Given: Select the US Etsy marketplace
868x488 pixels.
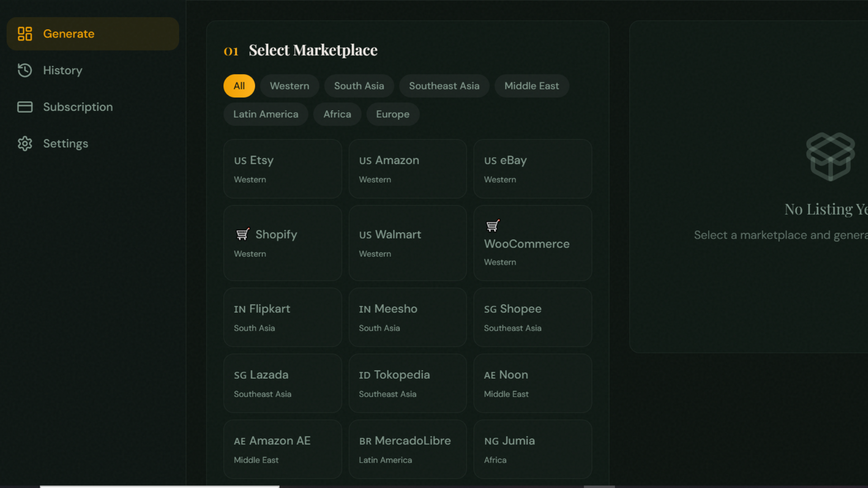Looking at the screenshot, I should (x=282, y=169).
